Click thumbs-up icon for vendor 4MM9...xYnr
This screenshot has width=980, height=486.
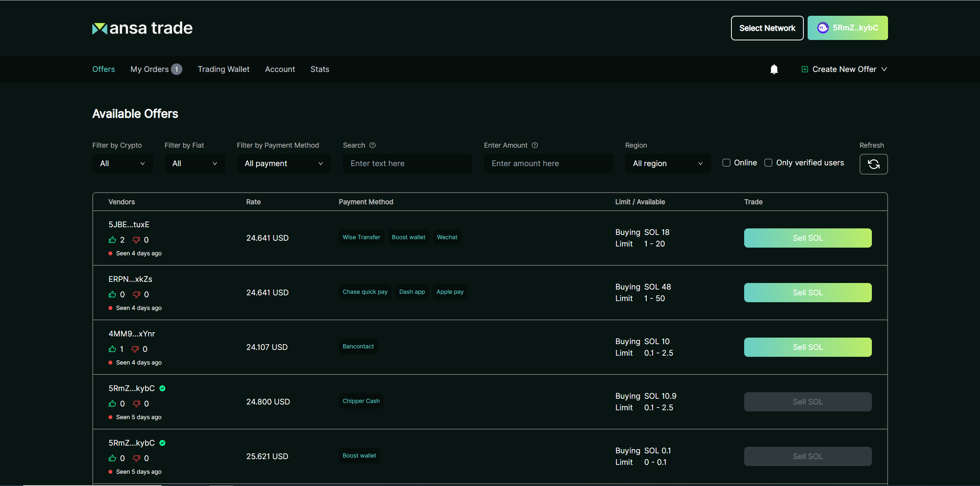pos(112,349)
